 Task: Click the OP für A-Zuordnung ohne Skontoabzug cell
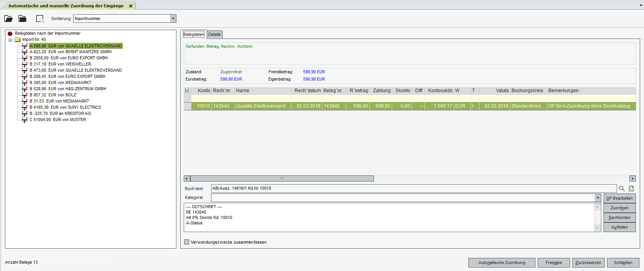[591, 106]
